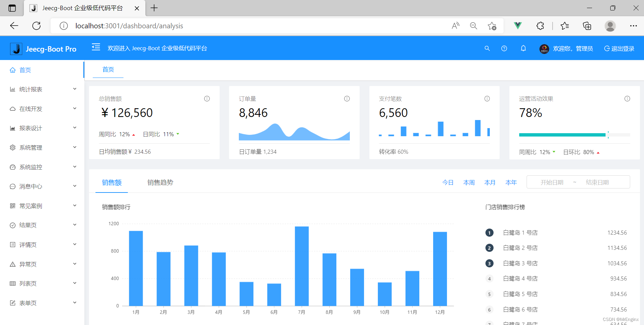Click the dashboard icon beside 系统监控
Screen dimensions: 644x325
[x=12, y=167]
